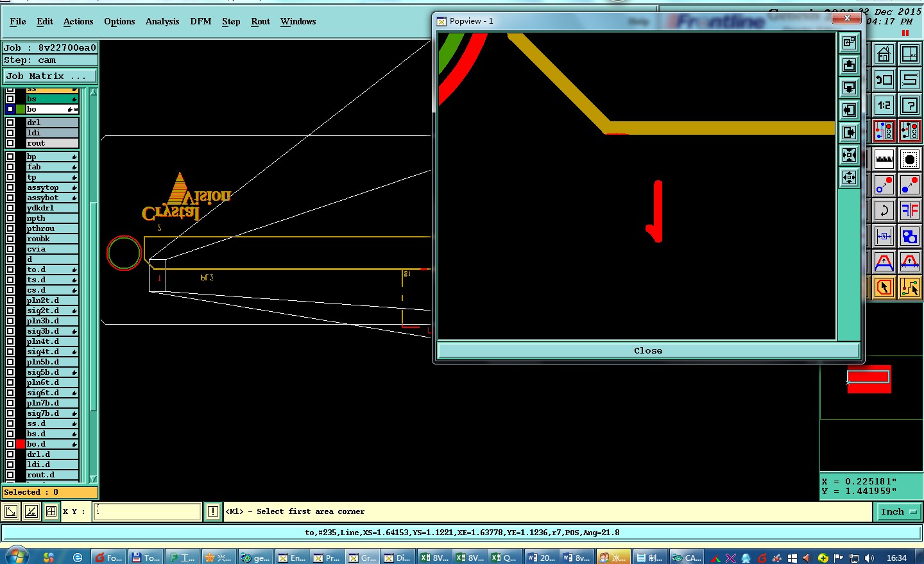
Task: Pan right in the Popview window
Action: (x=849, y=133)
